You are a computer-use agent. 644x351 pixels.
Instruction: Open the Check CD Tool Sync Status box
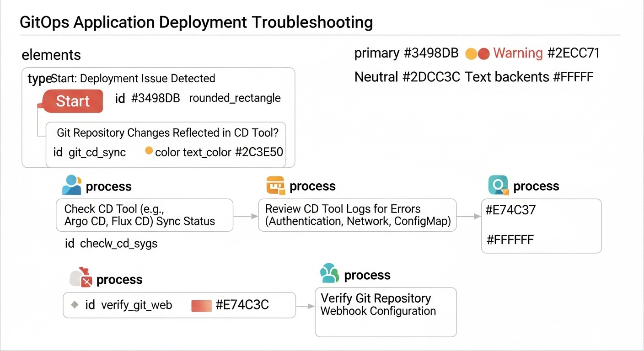click(145, 215)
